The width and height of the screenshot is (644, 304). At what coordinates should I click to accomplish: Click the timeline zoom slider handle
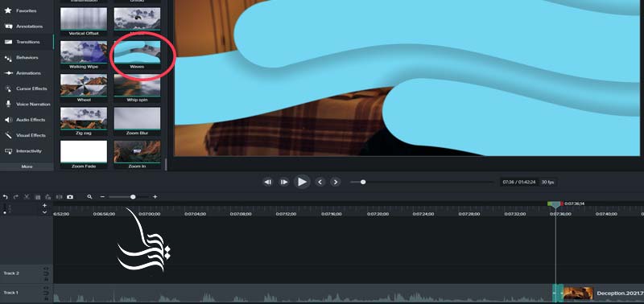(133, 197)
